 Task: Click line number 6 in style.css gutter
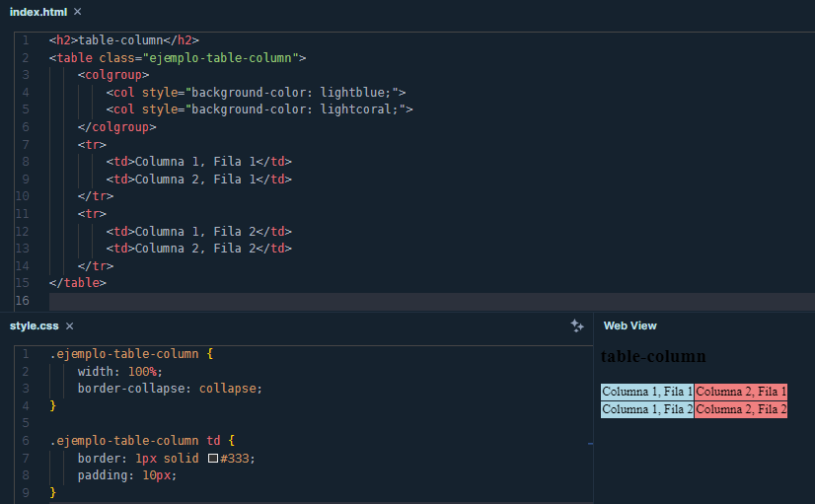[25, 441]
